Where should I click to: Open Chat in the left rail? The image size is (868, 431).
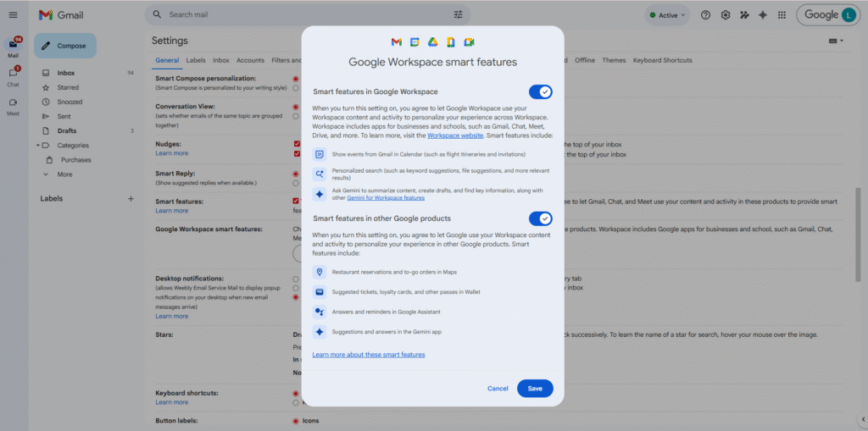click(x=14, y=75)
